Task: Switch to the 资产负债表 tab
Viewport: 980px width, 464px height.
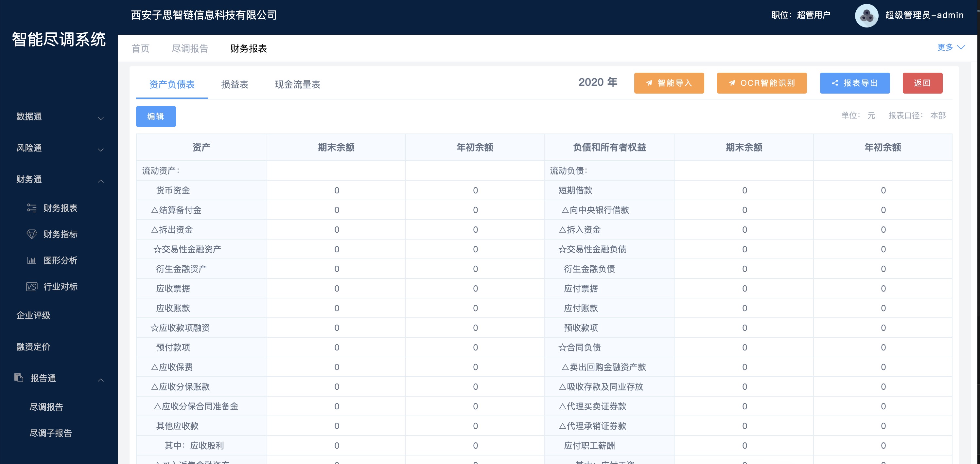Action: (172, 84)
